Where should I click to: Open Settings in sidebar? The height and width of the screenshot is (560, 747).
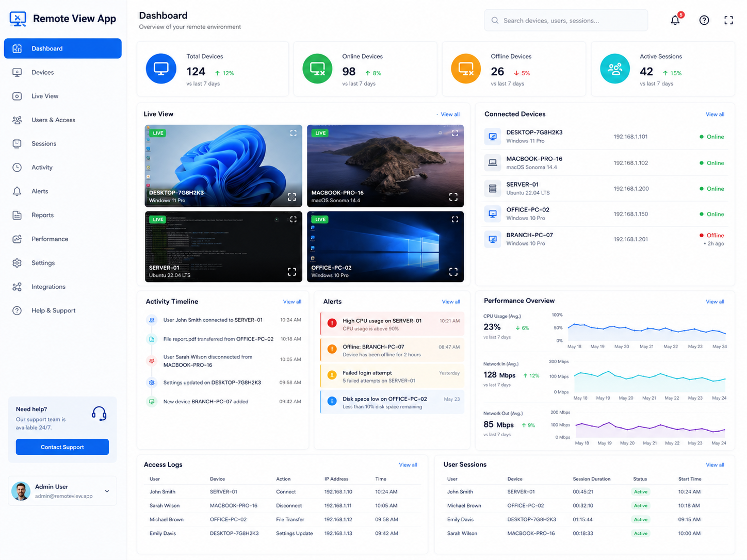(x=63, y=262)
